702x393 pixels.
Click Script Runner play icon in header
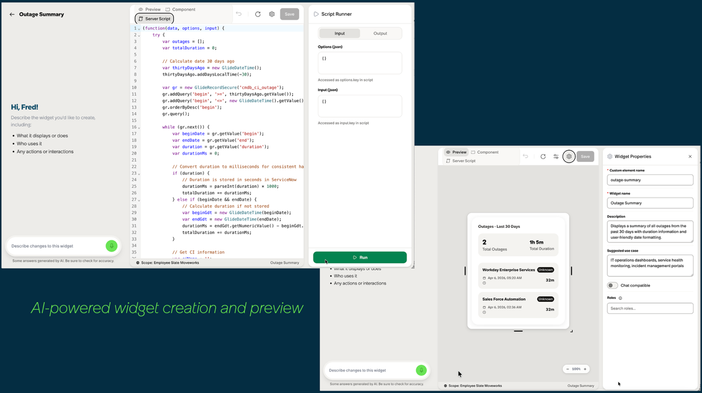click(316, 14)
